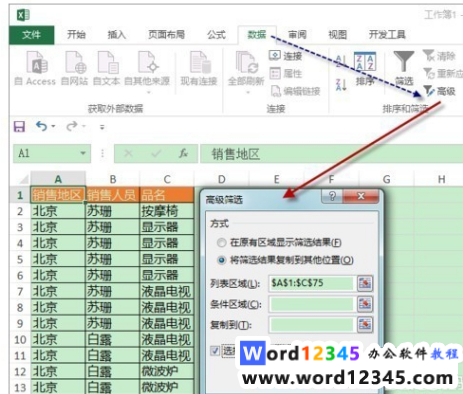Open the File (文件) tab
The image size is (463, 394).
click(x=31, y=35)
